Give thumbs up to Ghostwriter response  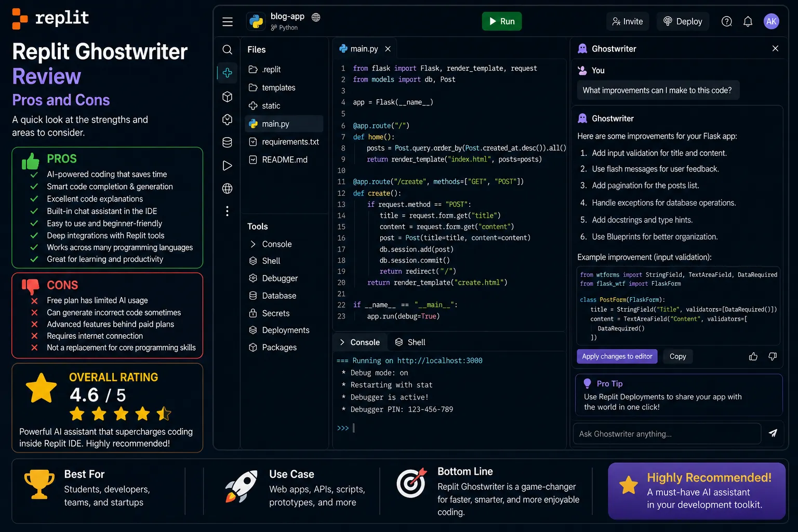click(753, 356)
